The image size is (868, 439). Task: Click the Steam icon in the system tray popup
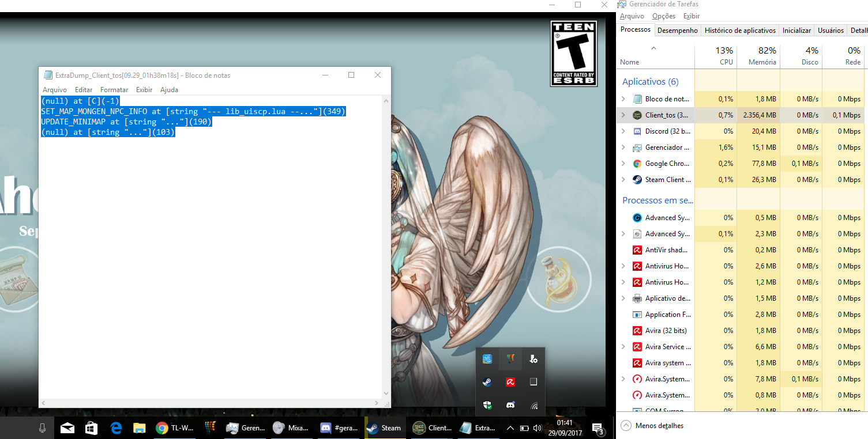(487, 382)
